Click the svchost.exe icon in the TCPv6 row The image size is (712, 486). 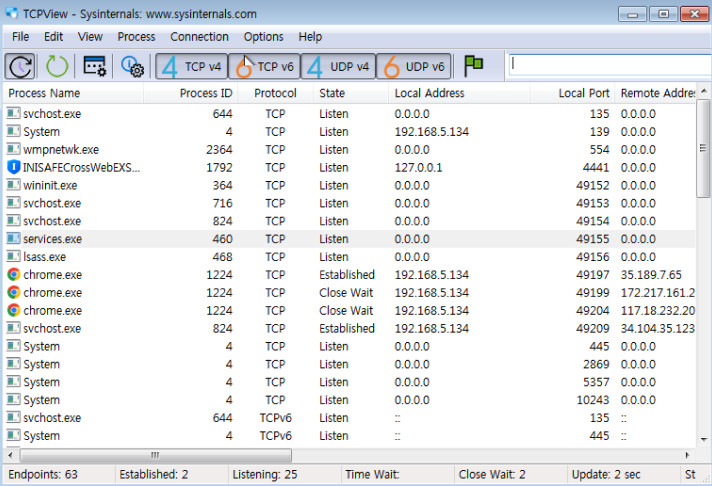pyautogui.click(x=14, y=417)
